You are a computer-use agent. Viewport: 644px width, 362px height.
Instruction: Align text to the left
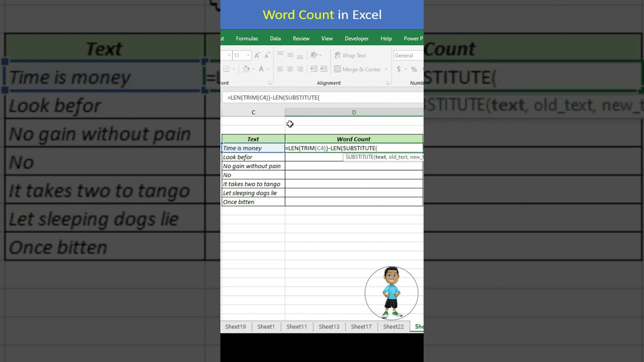click(x=280, y=69)
